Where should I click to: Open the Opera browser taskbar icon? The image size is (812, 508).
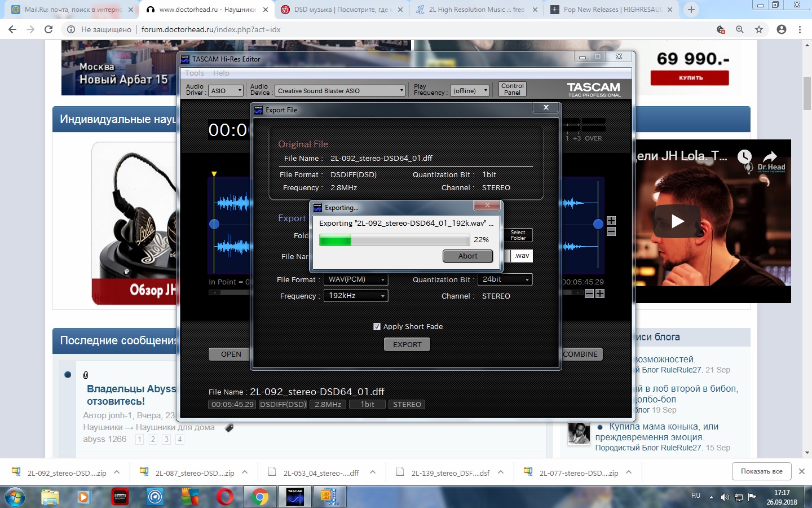(225, 497)
